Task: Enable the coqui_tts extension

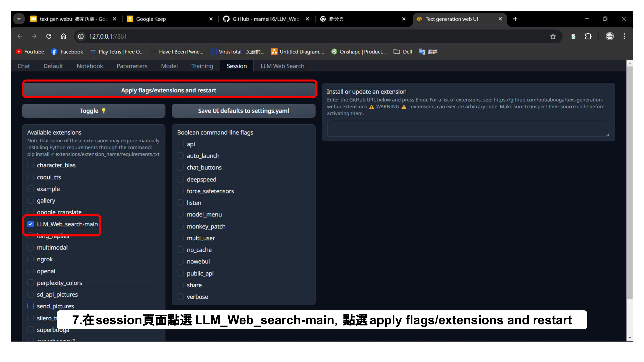Action: pyautogui.click(x=30, y=177)
